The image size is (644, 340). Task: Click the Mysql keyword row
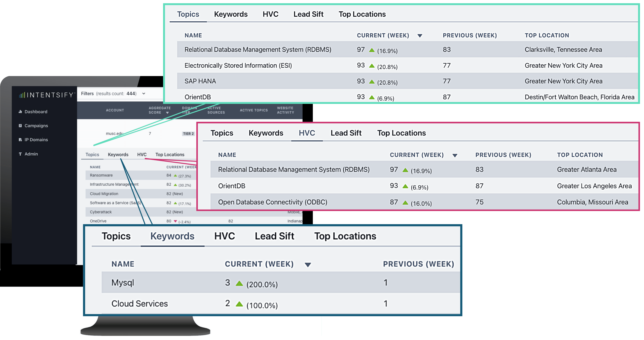point(123,283)
